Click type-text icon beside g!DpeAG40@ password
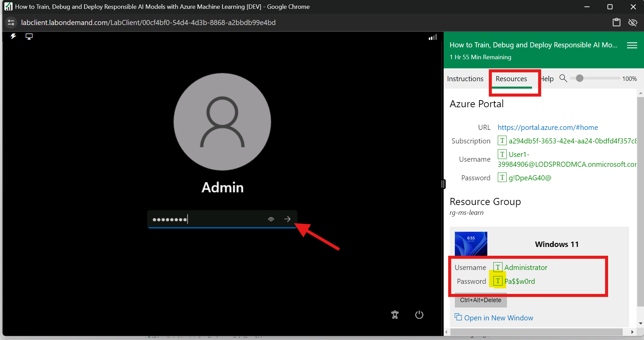This screenshot has width=644, height=340. pos(502,177)
